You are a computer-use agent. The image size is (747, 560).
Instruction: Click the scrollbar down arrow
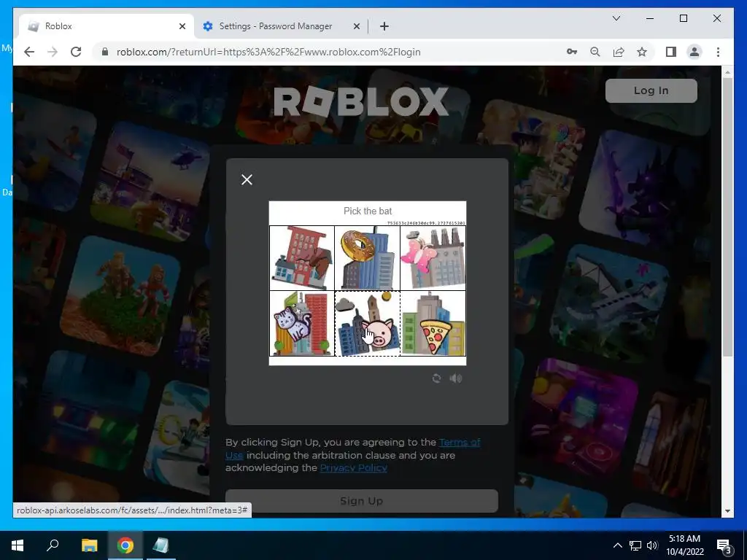click(727, 511)
